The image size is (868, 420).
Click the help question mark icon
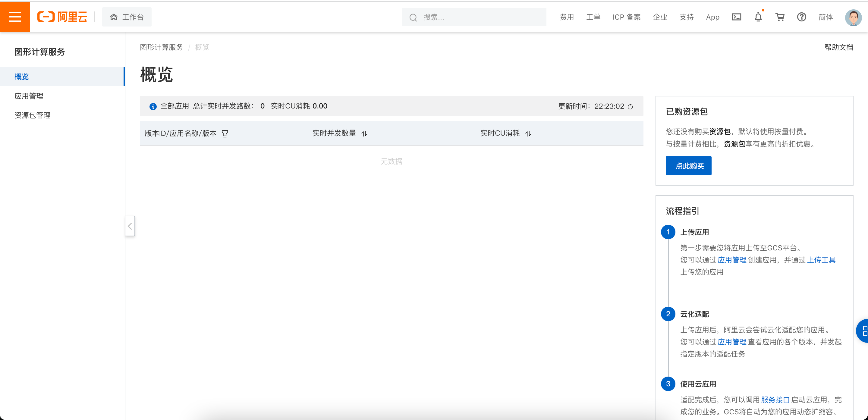(x=801, y=17)
